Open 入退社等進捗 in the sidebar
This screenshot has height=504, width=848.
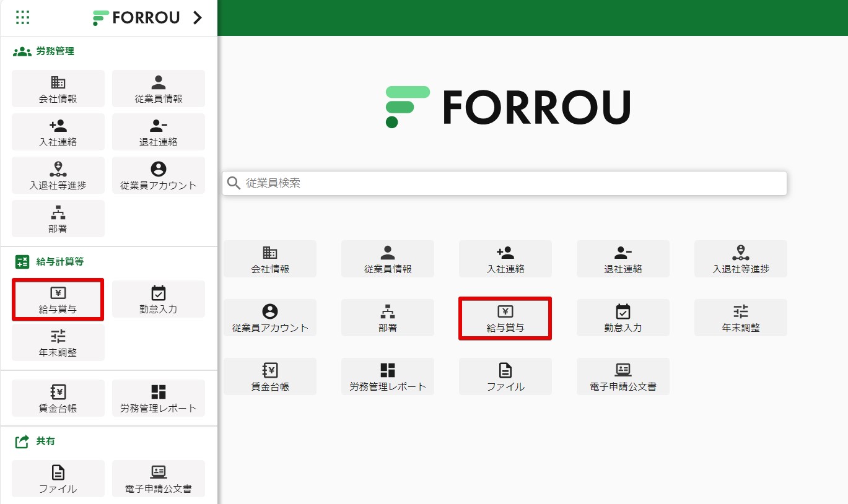click(x=58, y=175)
